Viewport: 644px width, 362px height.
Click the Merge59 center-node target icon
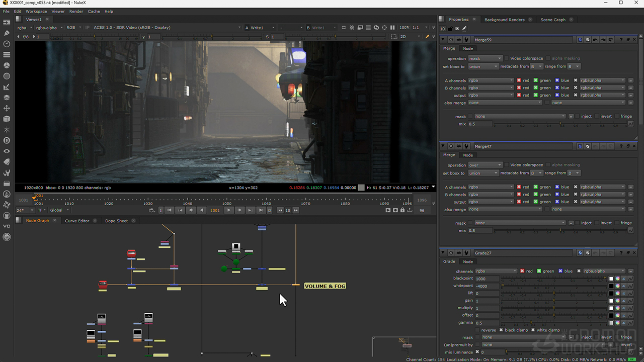(x=451, y=40)
